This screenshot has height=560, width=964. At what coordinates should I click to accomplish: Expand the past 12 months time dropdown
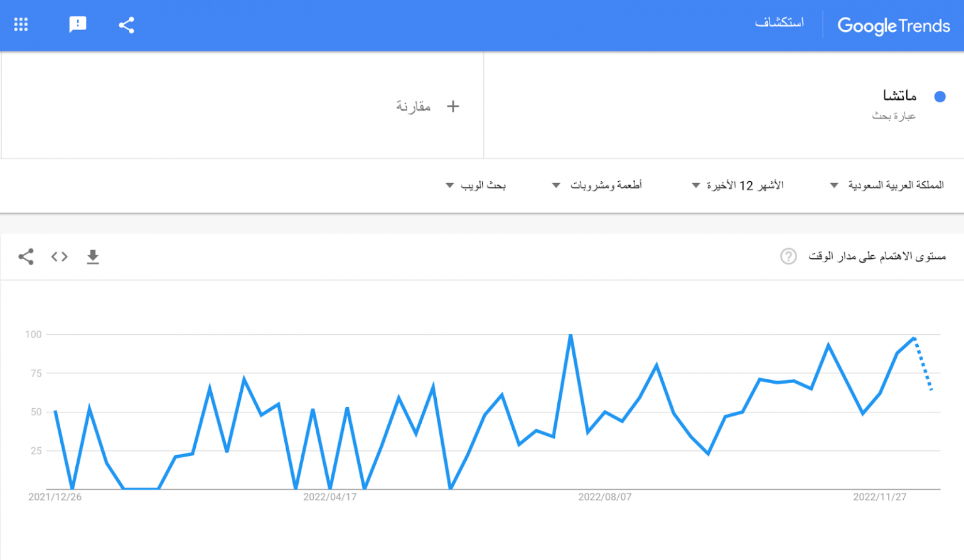(x=738, y=185)
